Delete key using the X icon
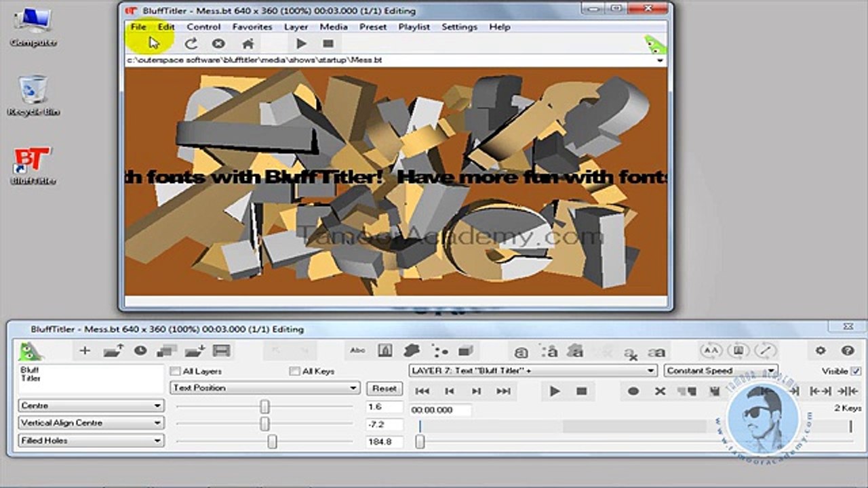The height and width of the screenshot is (488, 868). click(x=660, y=391)
